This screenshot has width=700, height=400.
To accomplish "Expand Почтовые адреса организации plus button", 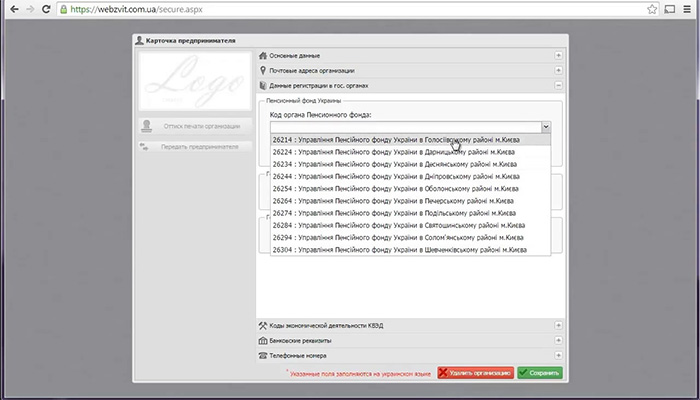I will click(x=558, y=71).
